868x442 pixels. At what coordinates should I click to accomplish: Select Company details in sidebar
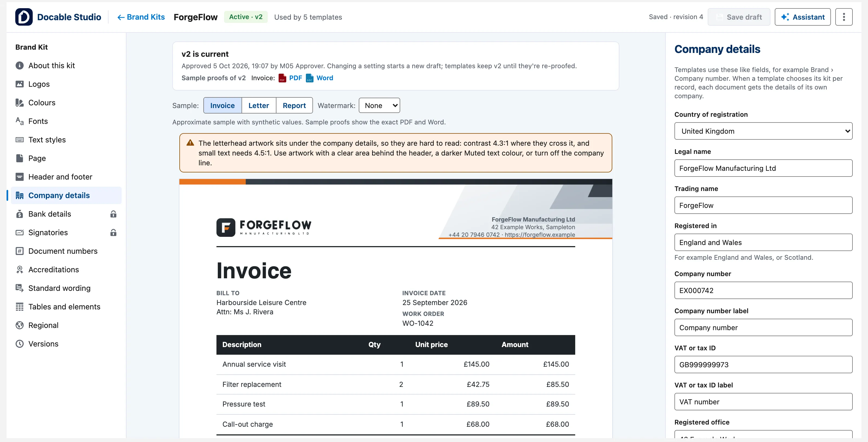[x=66, y=195]
